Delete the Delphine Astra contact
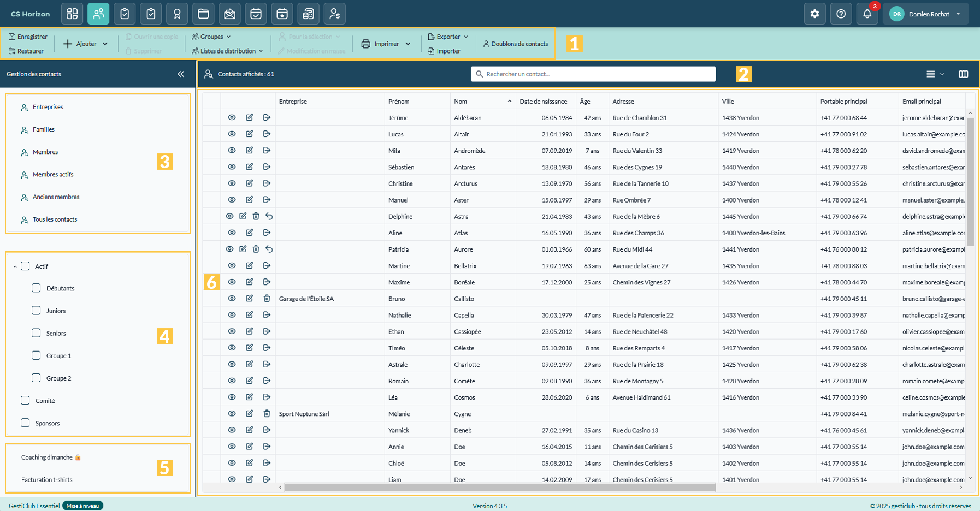This screenshot has width=980, height=511. point(256,216)
